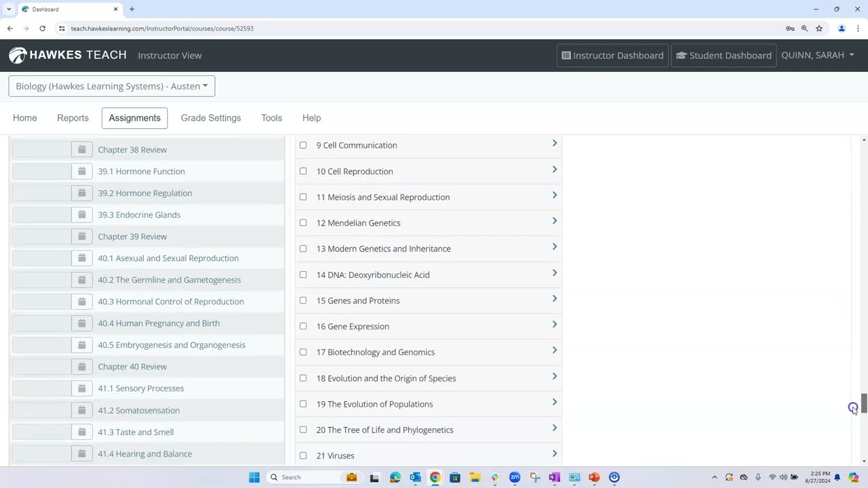Image resolution: width=868 pixels, height=488 pixels.
Task: Open the Grade Settings tab
Action: click(211, 118)
